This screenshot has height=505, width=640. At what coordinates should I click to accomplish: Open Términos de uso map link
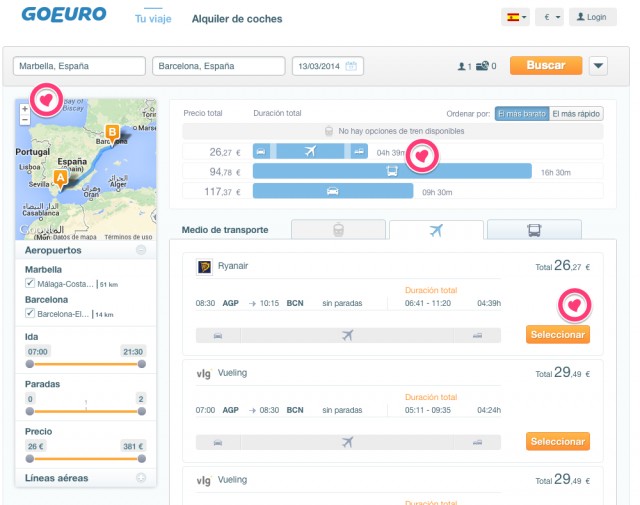click(x=128, y=237)
